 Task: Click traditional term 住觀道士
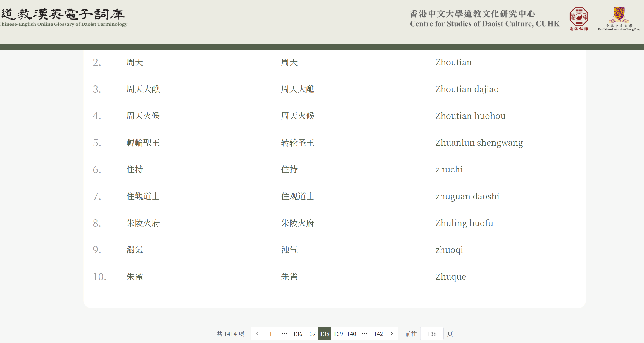[x=143, y=196]
